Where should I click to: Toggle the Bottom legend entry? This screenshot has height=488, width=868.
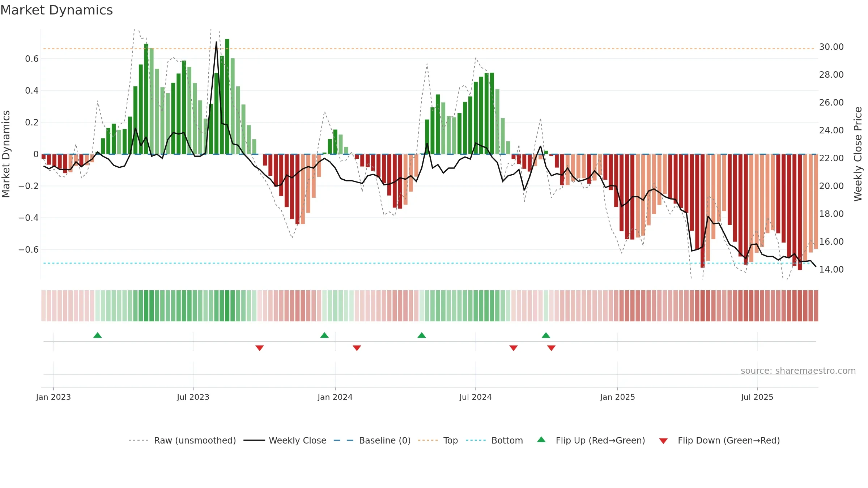[494, 440]
